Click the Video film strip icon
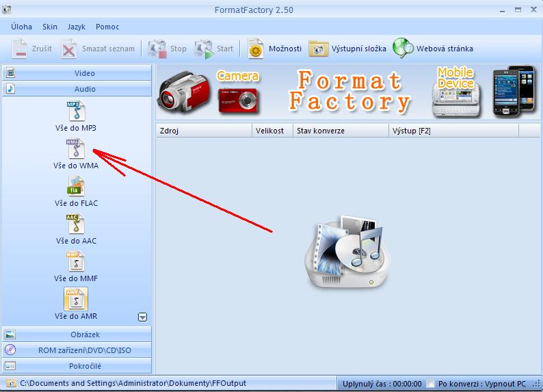The width and height of the screenshot is (543, 392). [x=11, y=73]
